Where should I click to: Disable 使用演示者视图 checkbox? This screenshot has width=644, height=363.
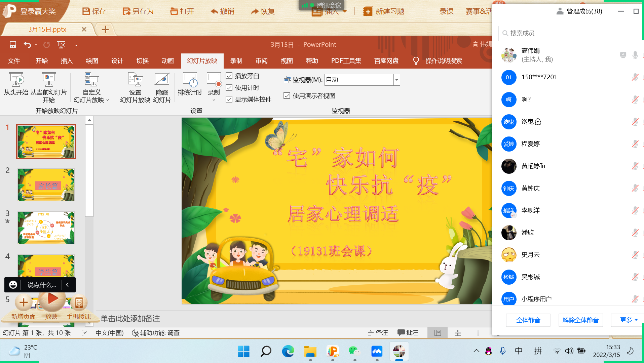coord(287,96)
